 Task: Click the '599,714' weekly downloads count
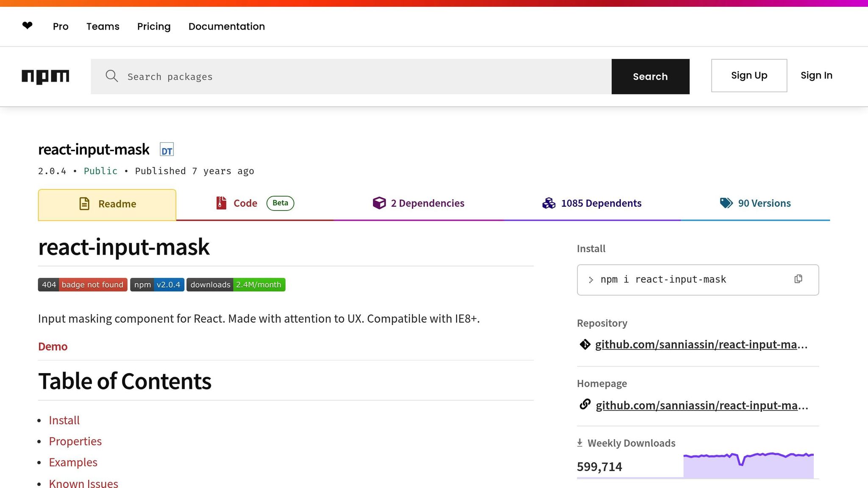[x=599, y=467]
